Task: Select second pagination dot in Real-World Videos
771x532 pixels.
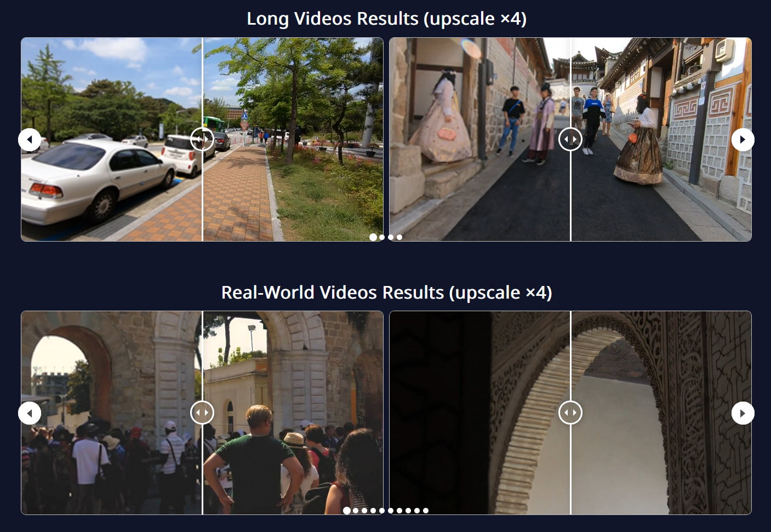Action: tap(356, 511)
